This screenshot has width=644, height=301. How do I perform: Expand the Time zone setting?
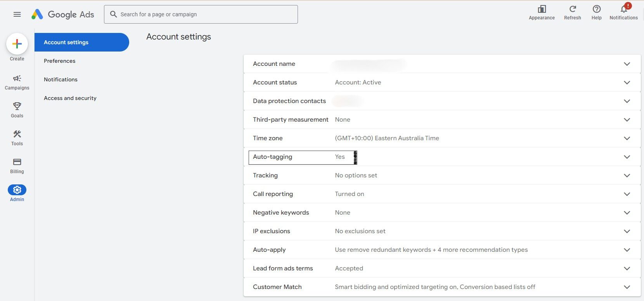[627, 138]
